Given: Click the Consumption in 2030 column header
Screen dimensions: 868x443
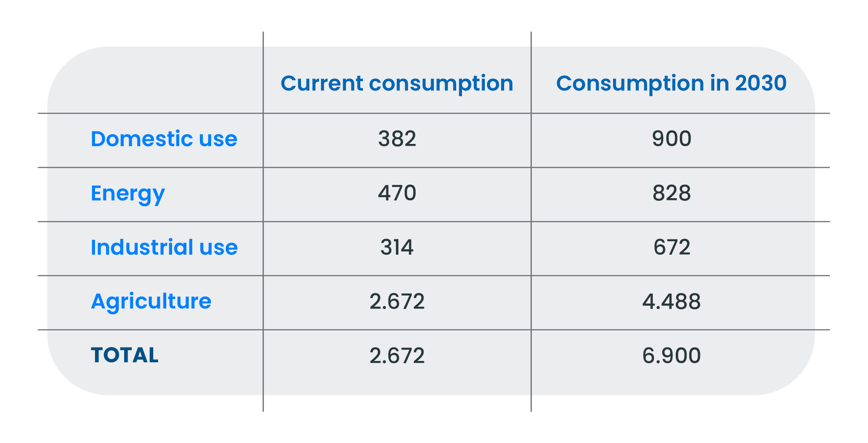Looking at the screenshot, I should pos(671,83).
